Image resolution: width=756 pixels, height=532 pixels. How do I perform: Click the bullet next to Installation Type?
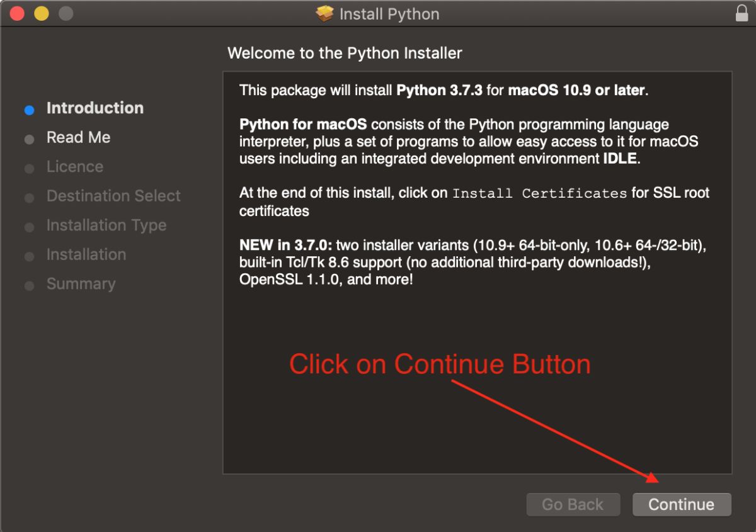point(29,227)
